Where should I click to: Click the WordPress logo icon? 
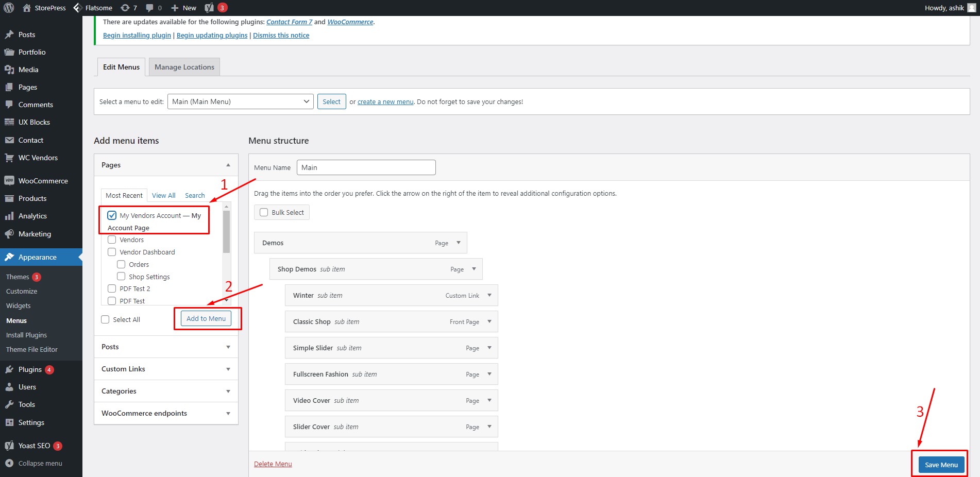pos(9,8)
